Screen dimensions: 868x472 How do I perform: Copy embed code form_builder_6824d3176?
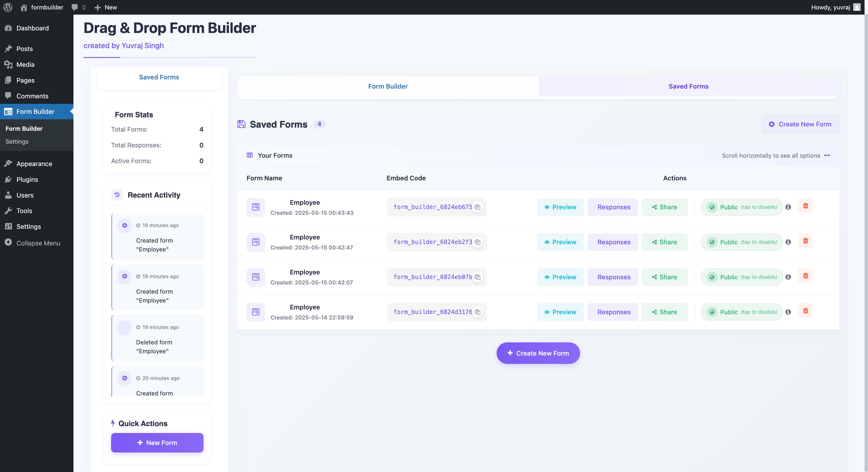[477, 312]
